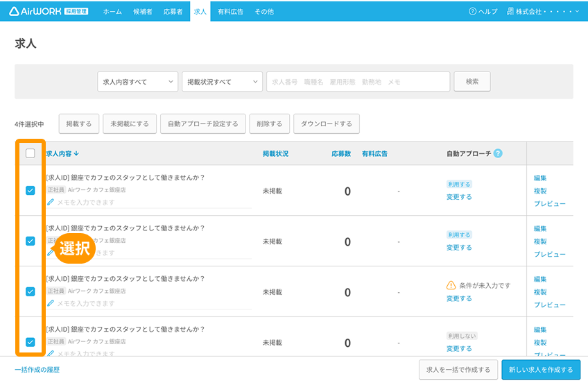
Task: Sort by 掲載状況 column header
Action: (x=275, y=153)
